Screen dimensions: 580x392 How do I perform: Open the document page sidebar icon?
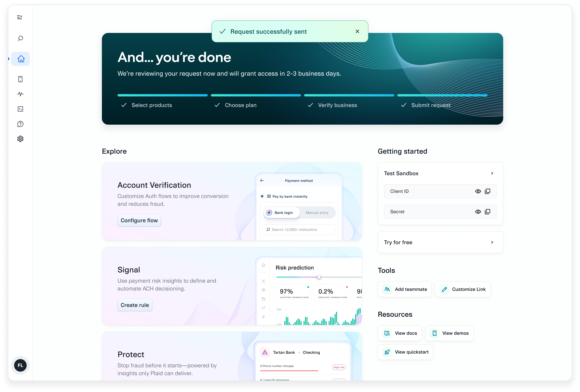pyautogui.click(x=20, y=79)
